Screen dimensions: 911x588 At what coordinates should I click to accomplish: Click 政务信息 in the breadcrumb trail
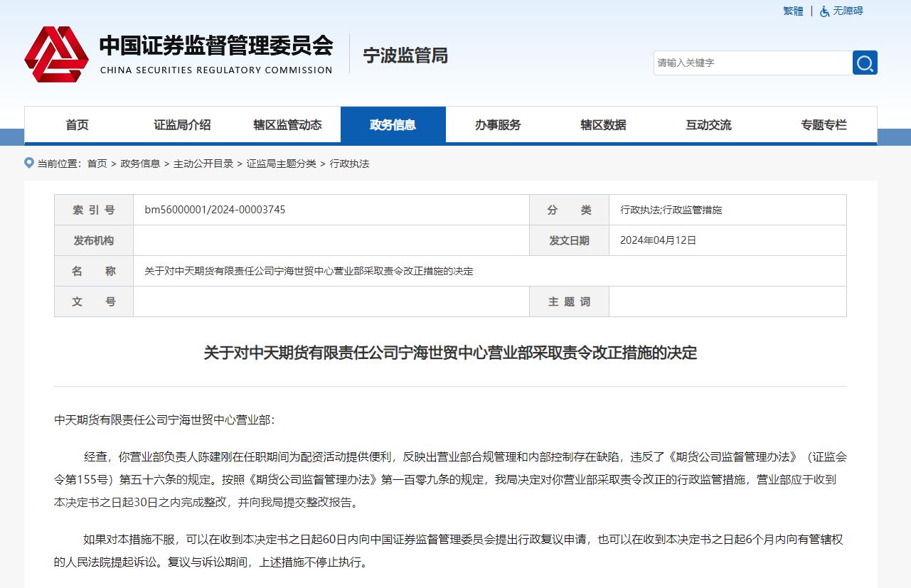(x=139, y=163)
